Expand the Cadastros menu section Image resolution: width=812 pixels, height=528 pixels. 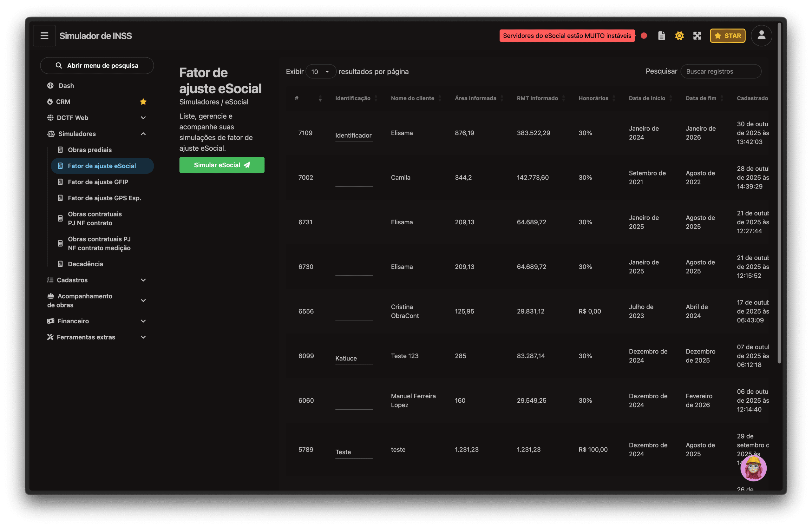(143, 280)
